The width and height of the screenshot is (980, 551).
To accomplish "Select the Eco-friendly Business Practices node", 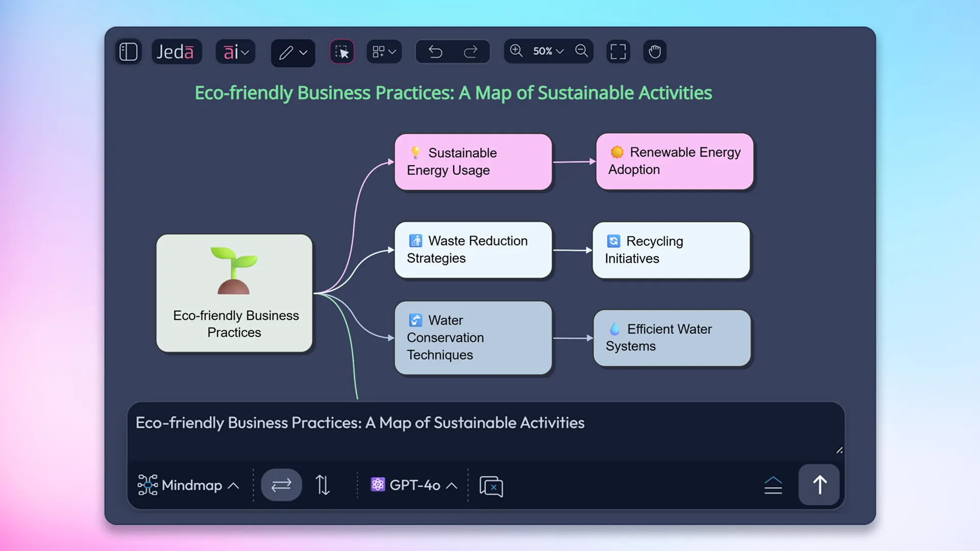I will [234, 293].
